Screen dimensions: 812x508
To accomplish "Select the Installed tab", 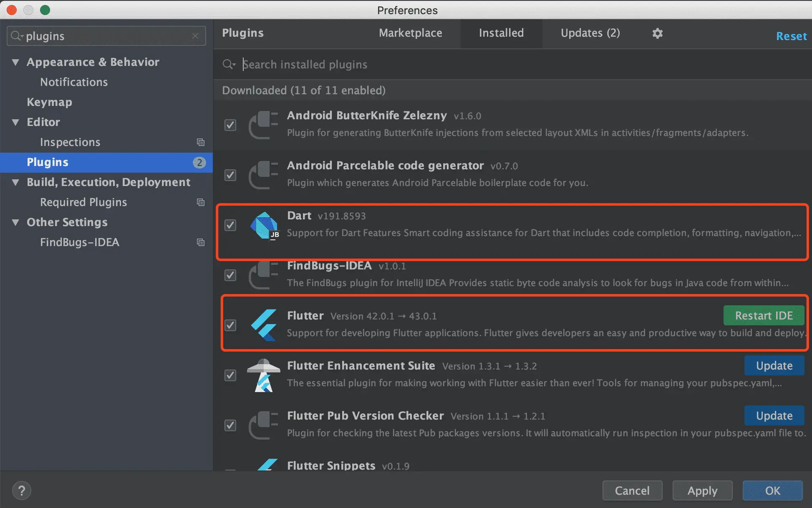I will click(x=501, y=33).
